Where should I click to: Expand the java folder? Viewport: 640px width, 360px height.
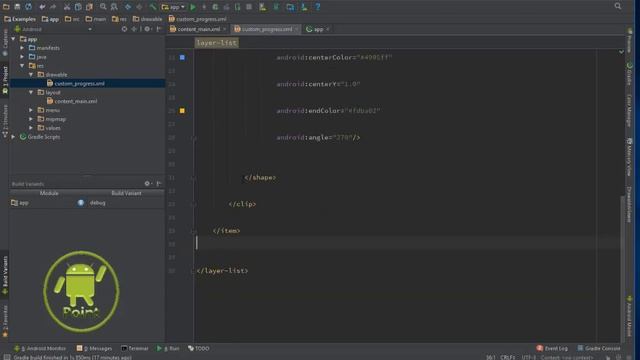click(x=22, y=57)
